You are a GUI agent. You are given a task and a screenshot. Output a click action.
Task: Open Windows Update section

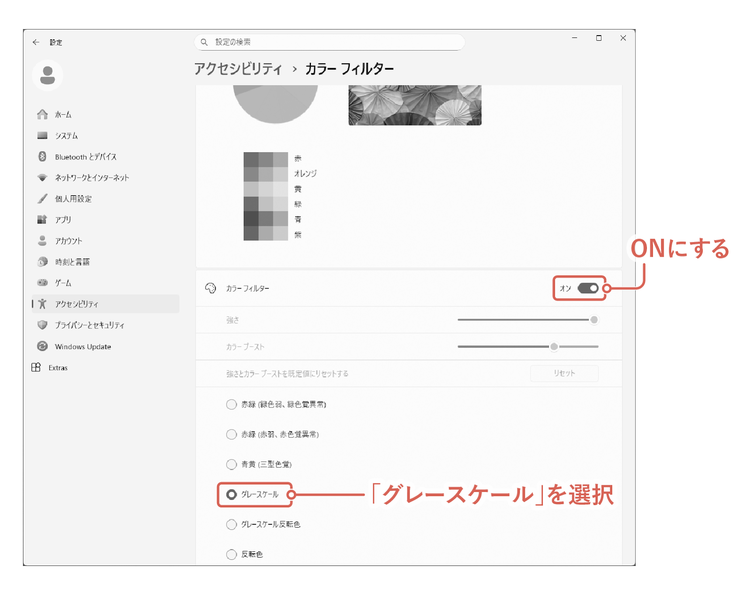coord(105,346)
